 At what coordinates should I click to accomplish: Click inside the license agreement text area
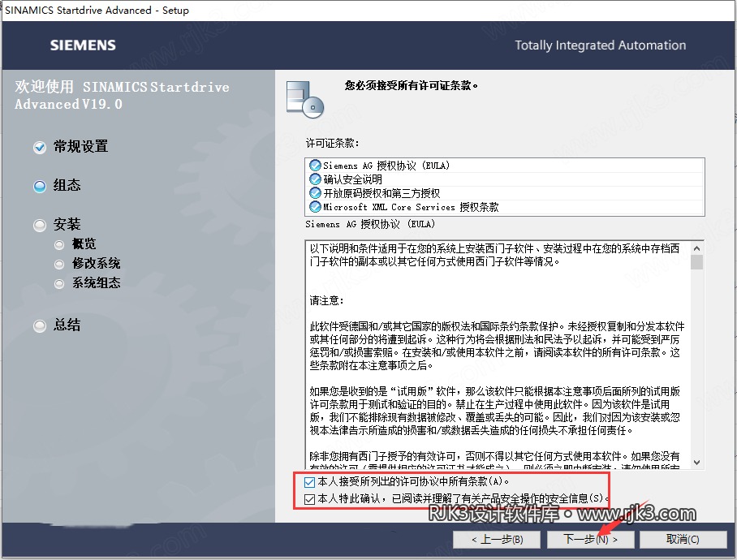tap(498, 355)
